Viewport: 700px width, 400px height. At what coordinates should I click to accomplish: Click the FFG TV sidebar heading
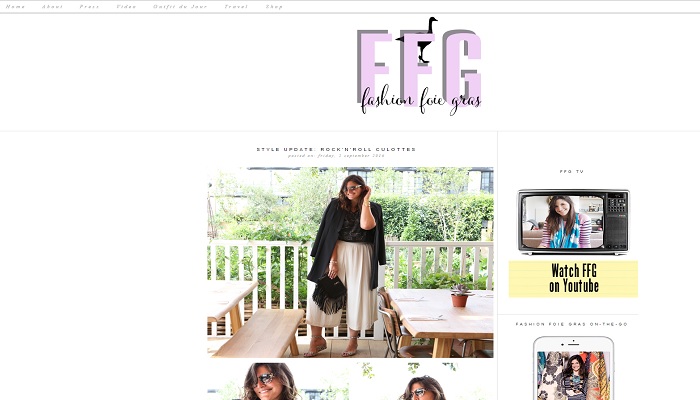tap(572, 171)
